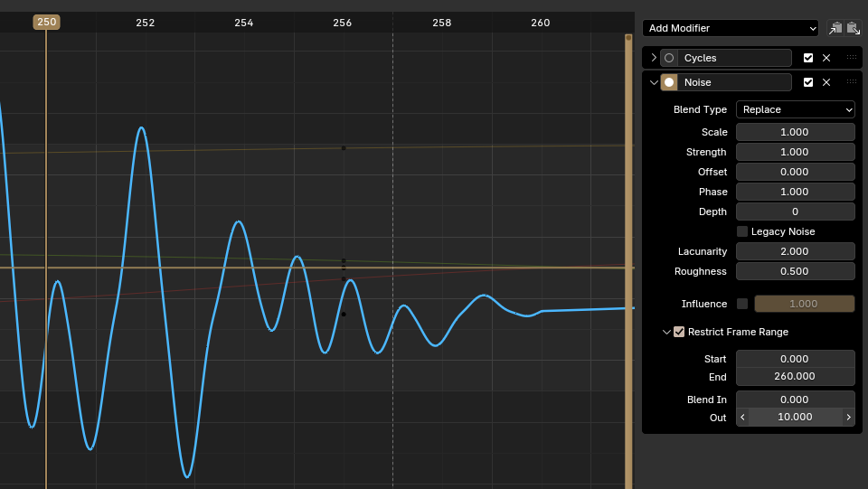Click the current frame 250 marker
Screen dimensions: 868x489
[x=46, y=22]
